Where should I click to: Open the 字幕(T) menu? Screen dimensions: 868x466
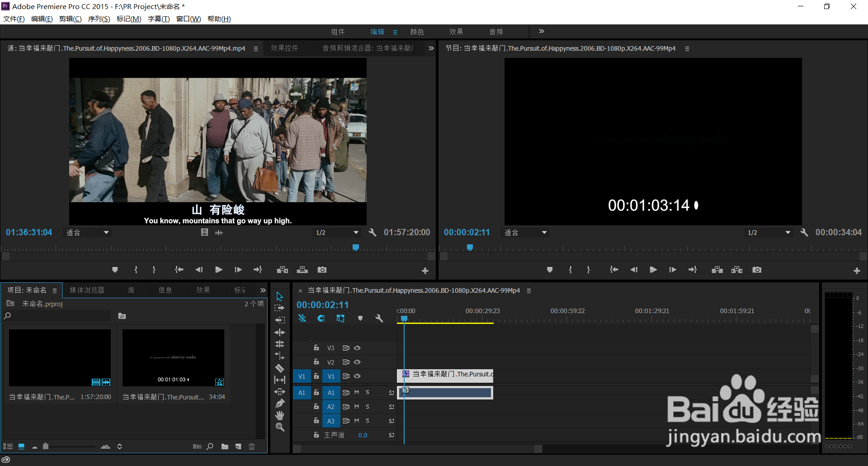[x=159, y=19]
